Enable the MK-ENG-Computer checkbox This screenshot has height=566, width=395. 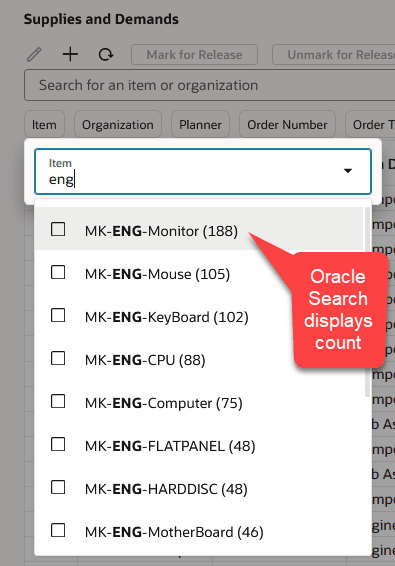click(x=58, y=401)
